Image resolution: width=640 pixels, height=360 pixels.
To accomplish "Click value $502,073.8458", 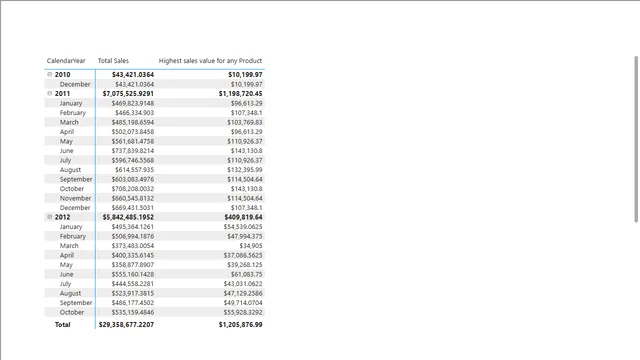I will click(133, 132).
